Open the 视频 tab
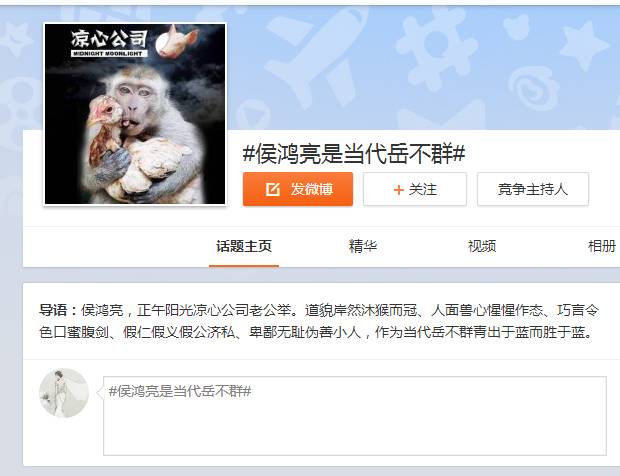This screenshot has height=476, width=620. (x=482, y=246)
